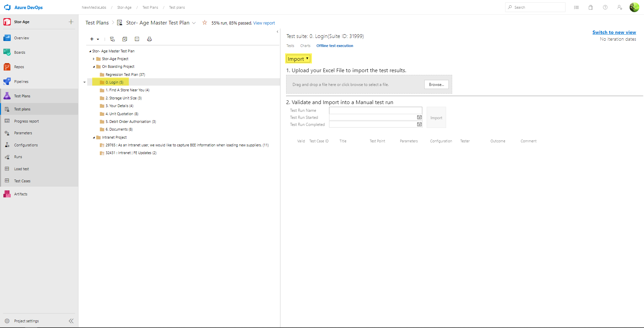Select the 4. Unit Quotation (8) suite

pos(122,114)
